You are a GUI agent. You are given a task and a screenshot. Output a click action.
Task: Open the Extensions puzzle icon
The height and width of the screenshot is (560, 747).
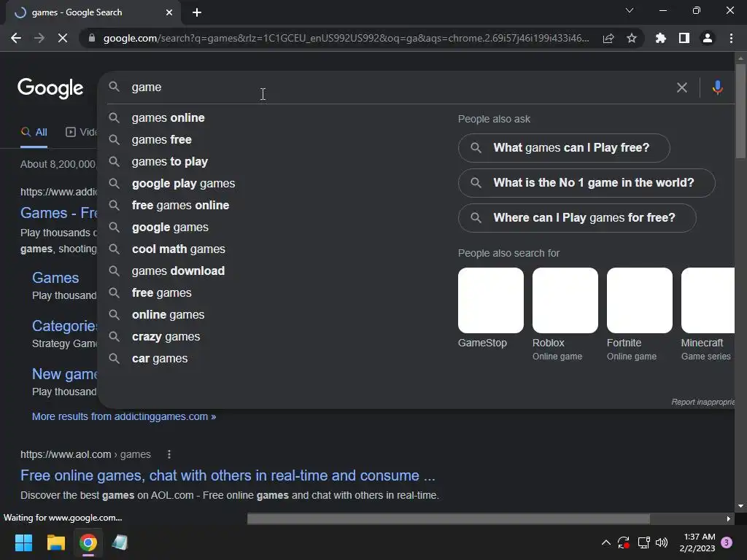(660, 38)
